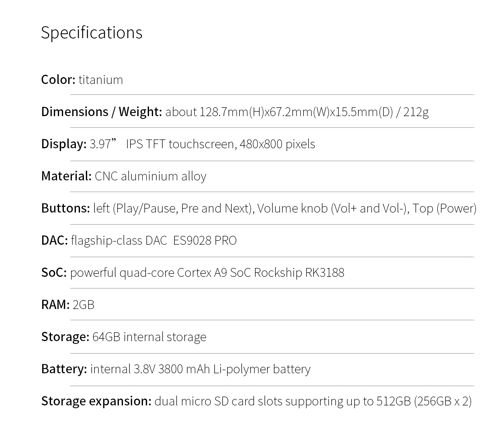Click the 64GB internal storage text
Viewport: 498px width, 448px height.
pos(149,337)
